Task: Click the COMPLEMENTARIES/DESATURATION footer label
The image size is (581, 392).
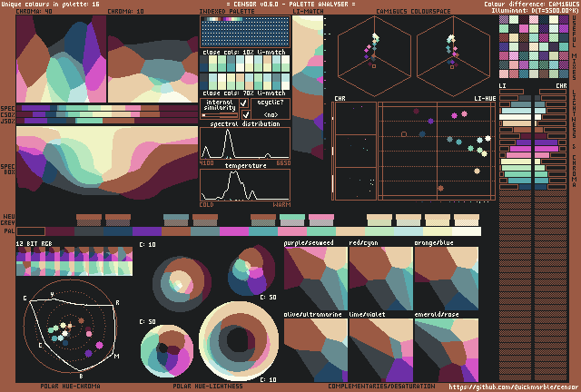Action: pyautogui.click(x=381, y=386)
